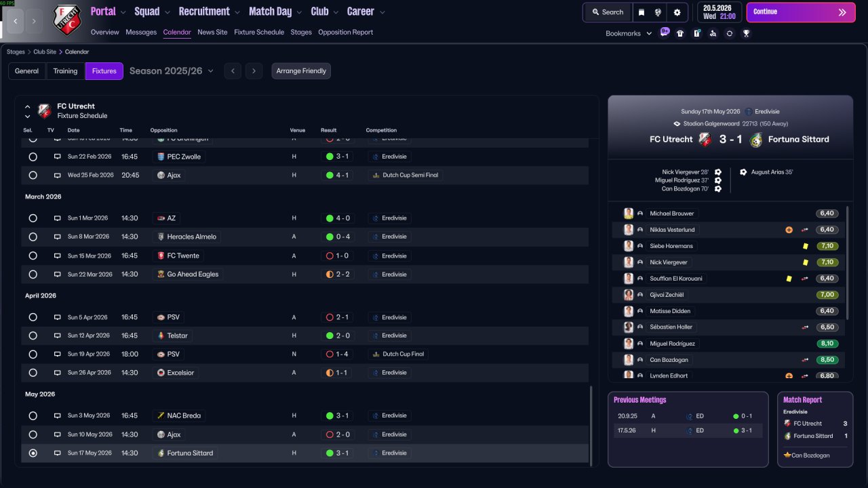This screenshot has height=488, width=868.
Task: Open the scouting people-search bookmark icon
Action: tap(713, 33)
